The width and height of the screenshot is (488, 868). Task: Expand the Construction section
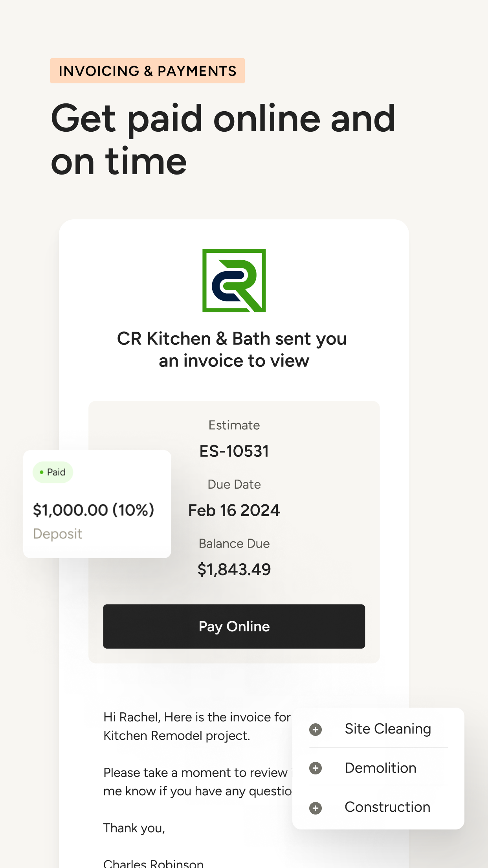pyautogui.click(x=387, y=808)
